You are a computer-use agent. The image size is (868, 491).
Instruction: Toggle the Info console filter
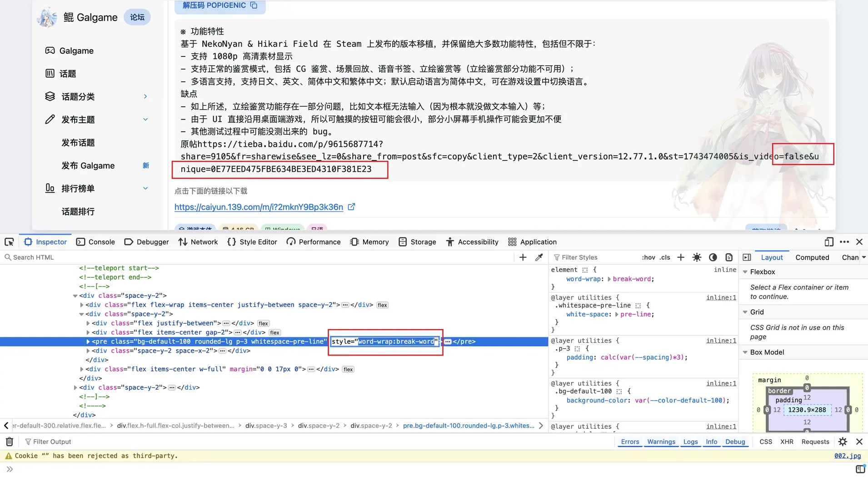click(x=711, y=442)
